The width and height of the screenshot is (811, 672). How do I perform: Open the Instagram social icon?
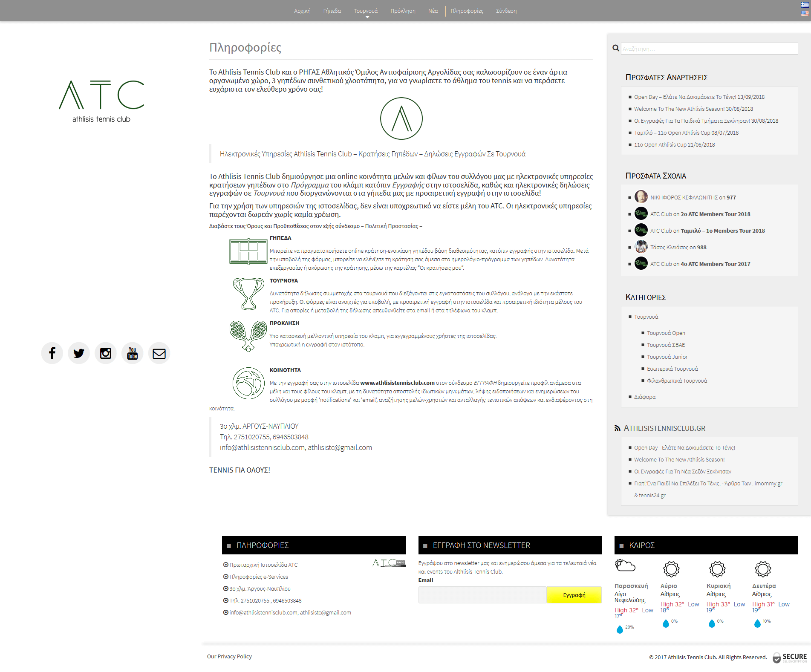pyautogui.click(x=106, y=353)
